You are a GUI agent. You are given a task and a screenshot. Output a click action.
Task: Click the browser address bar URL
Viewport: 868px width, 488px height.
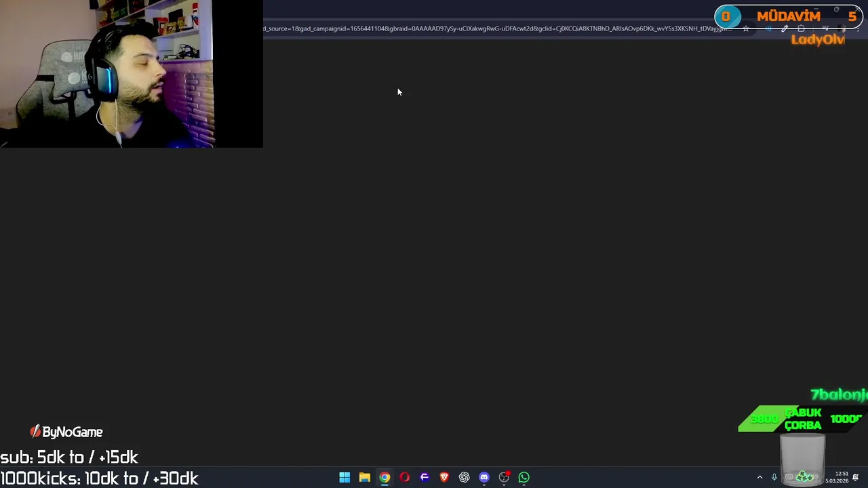[498, 28]
